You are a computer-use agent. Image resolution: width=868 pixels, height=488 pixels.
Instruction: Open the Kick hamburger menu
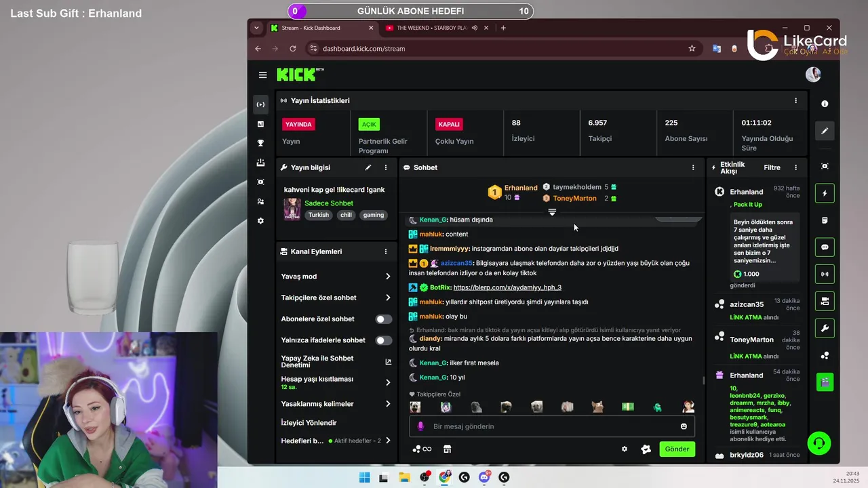point(262,75)
